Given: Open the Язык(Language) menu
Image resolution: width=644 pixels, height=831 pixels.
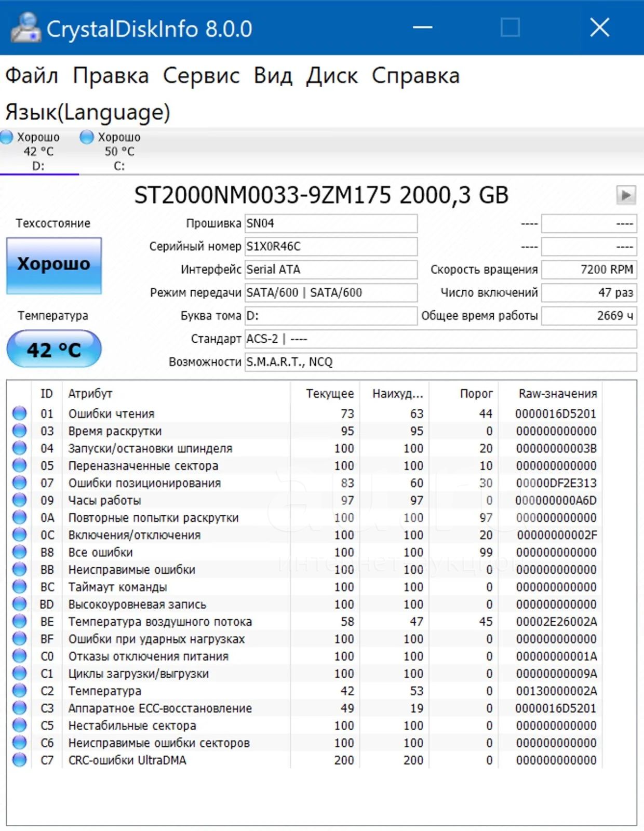Looking at the screenshot, I should pos(88,112).
